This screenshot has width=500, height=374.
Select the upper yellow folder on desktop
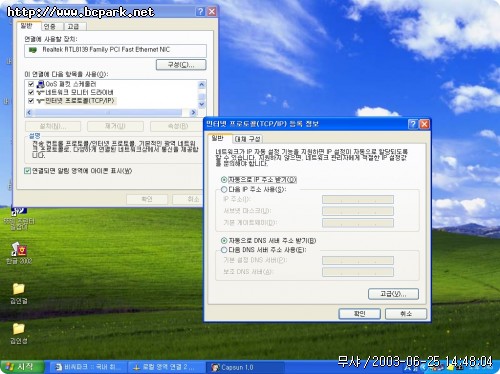point(19,289)
